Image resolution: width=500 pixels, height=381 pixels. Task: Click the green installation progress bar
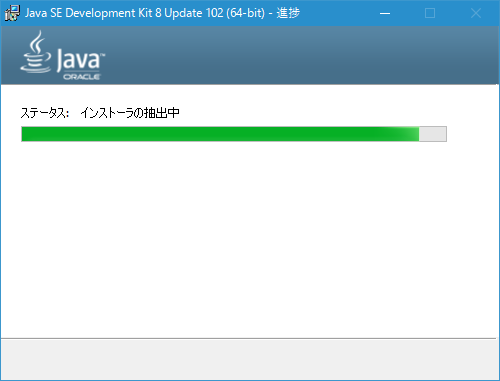[234, 134]
